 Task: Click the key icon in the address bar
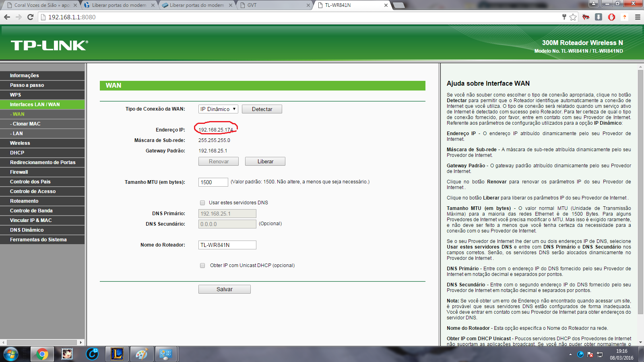click(x=564, y=17)
